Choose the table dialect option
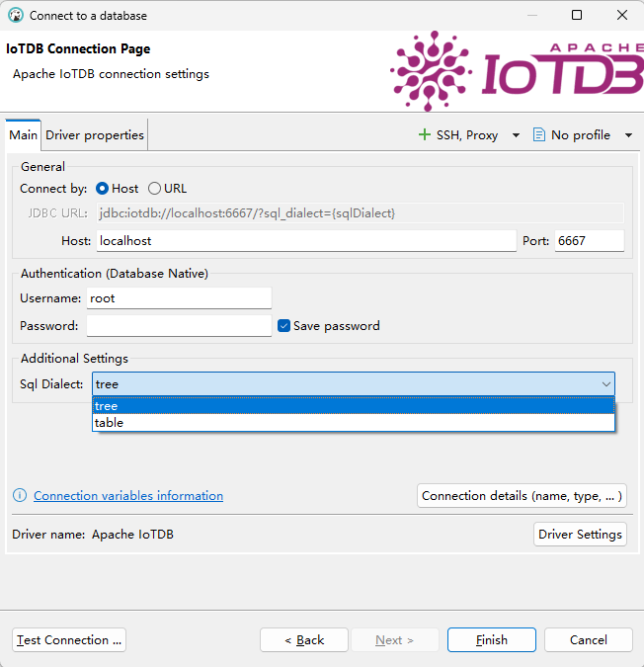The height and width of the screenshot is (667, 644). [110, 423]
